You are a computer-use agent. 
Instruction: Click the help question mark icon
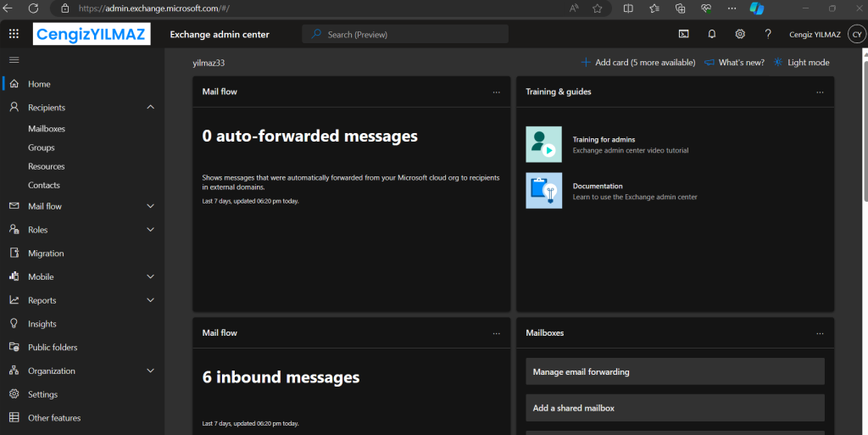point(768,34)
